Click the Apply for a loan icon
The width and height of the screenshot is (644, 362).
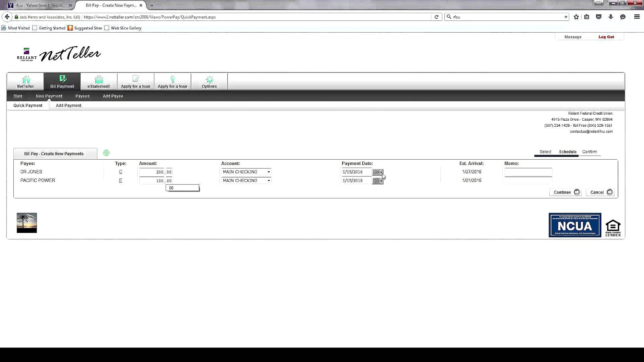[x=136, y=82]
